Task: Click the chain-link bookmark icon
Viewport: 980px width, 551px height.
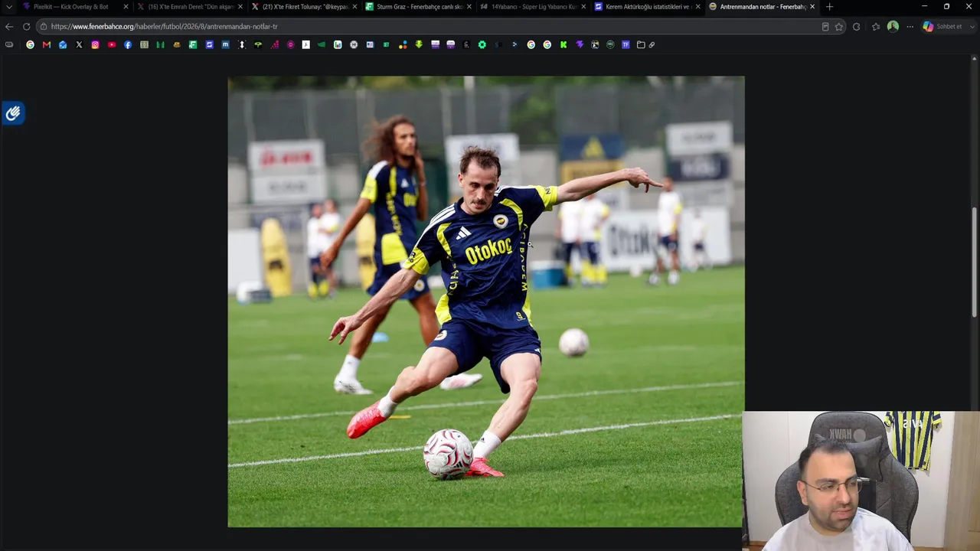Action: [x=652, y=44]
